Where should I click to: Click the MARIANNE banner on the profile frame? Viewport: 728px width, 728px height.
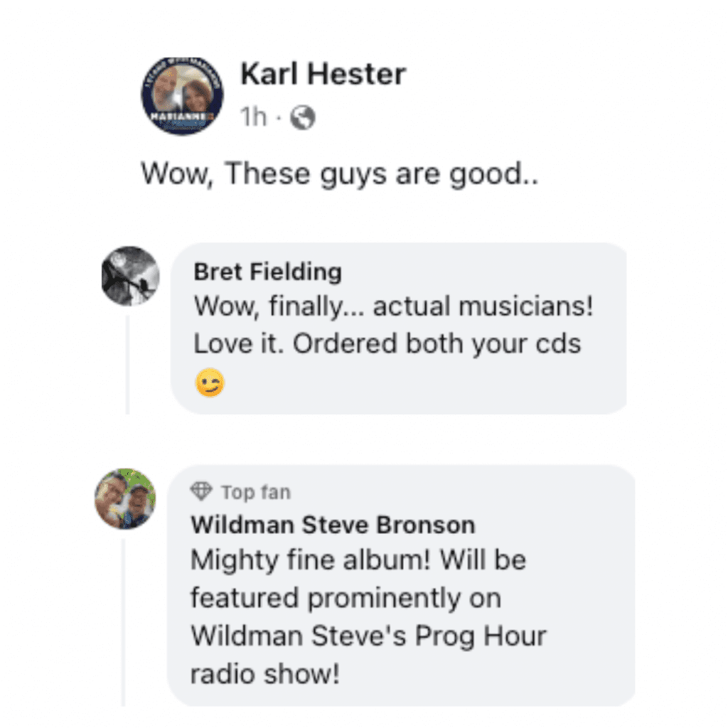pyautogui.click(x=182, y=116)
